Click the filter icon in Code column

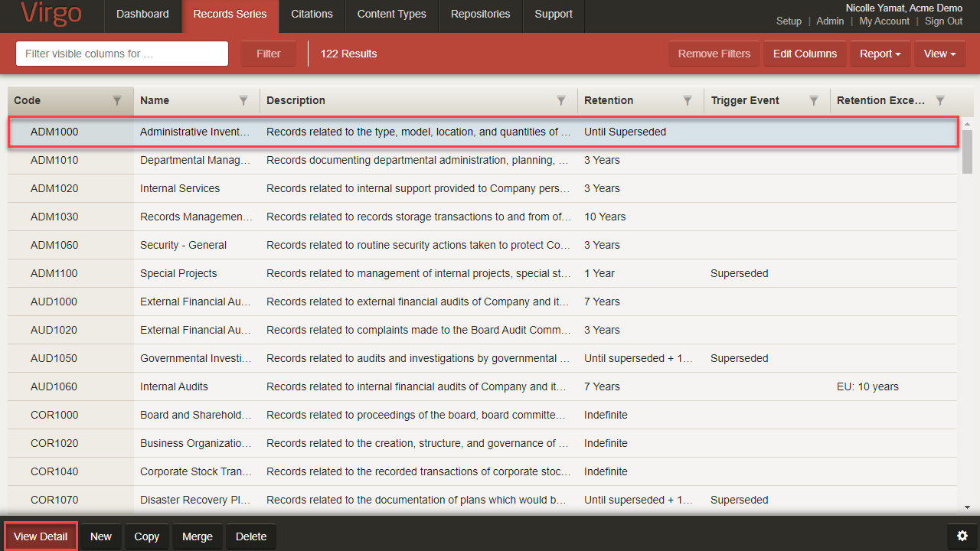[117, 100]
